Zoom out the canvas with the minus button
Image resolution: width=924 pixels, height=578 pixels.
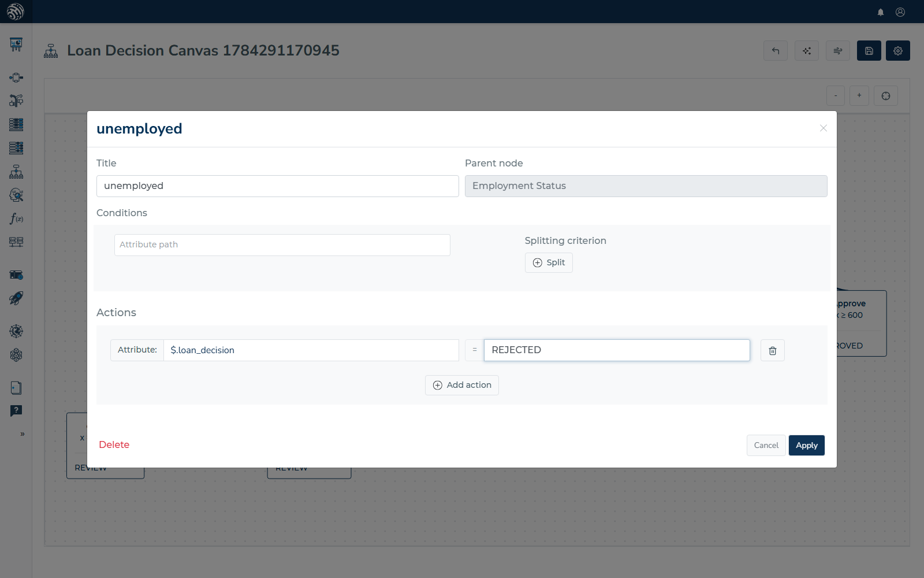coord(836,96)
